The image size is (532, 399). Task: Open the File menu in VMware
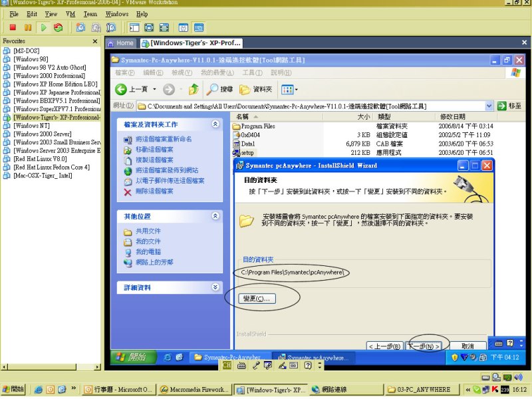click(x=14, y=14)
